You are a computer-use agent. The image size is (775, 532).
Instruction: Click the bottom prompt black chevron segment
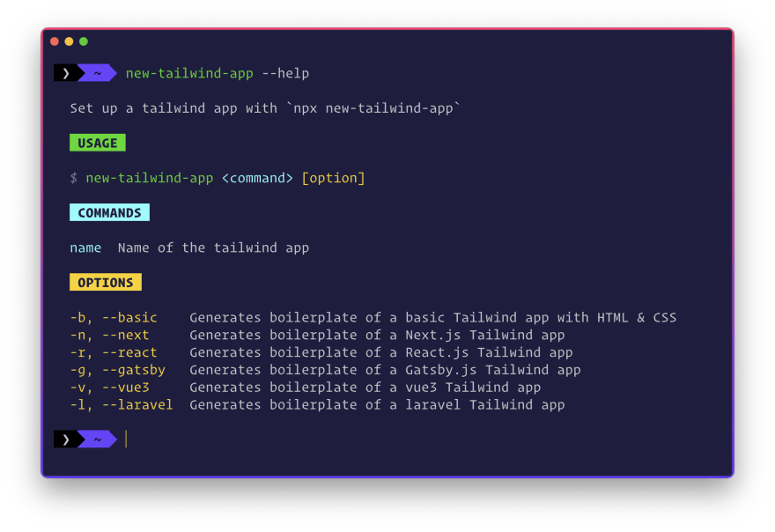[66, 439]
